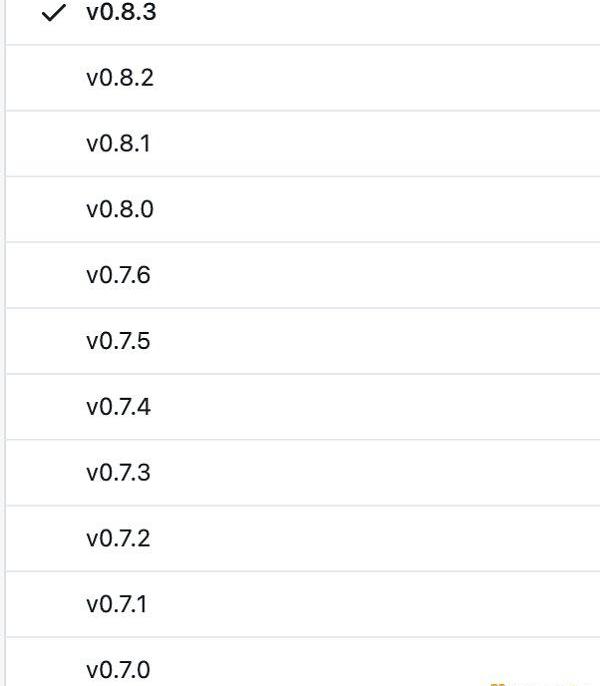Switch to version v0.7.4
This screenshot has width=600, height=686.
[x=119, y=407]
